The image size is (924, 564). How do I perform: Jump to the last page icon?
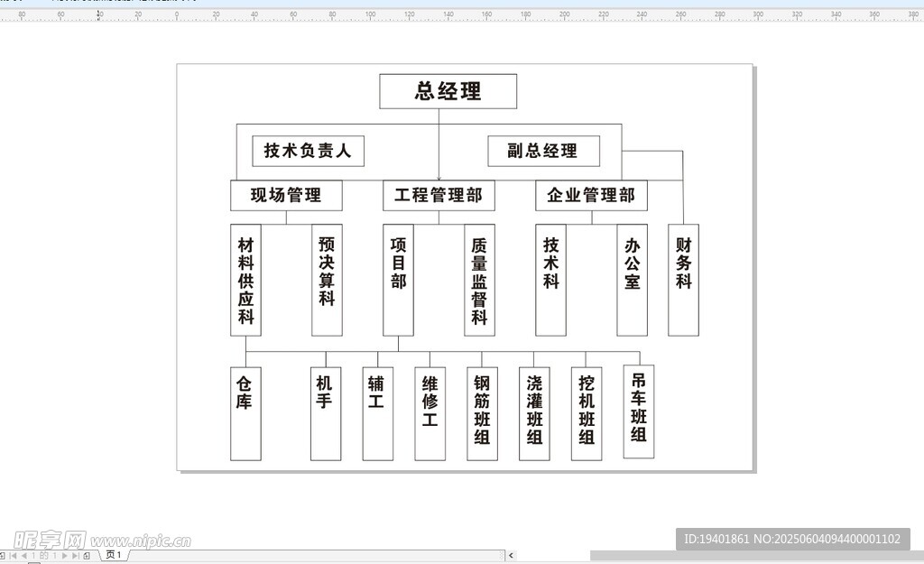75,555
